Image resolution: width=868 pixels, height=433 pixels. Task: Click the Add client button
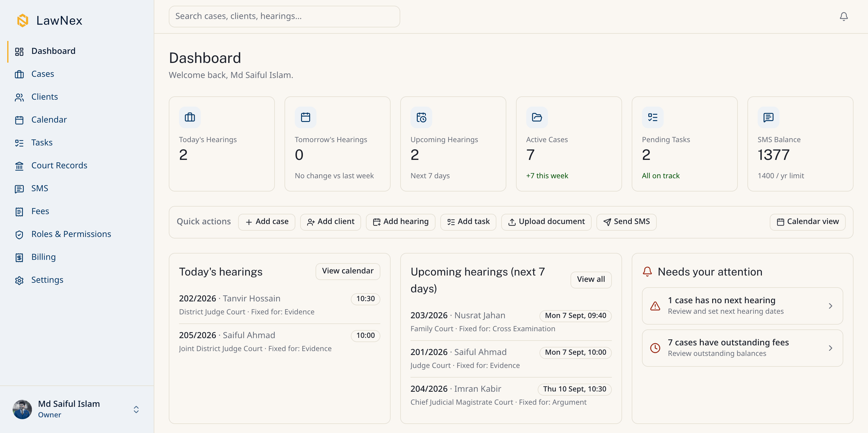coord(330,222)
